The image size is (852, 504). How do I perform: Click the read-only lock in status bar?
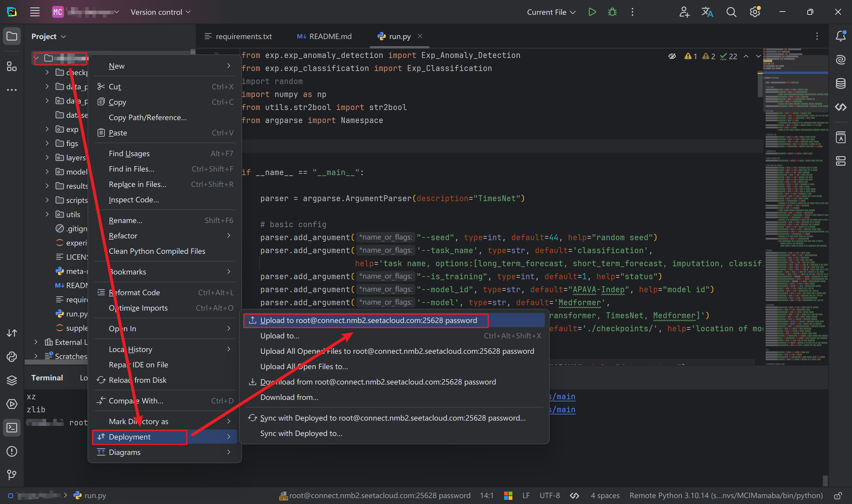[838, 495]
